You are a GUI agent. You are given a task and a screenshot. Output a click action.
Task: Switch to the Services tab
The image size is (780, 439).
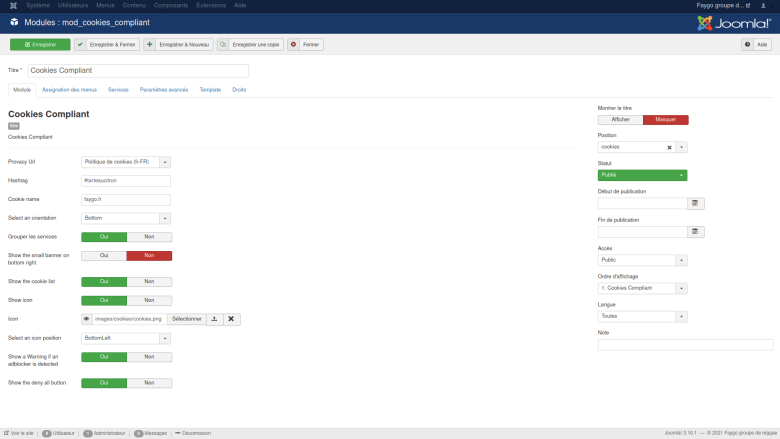(118, 90)
